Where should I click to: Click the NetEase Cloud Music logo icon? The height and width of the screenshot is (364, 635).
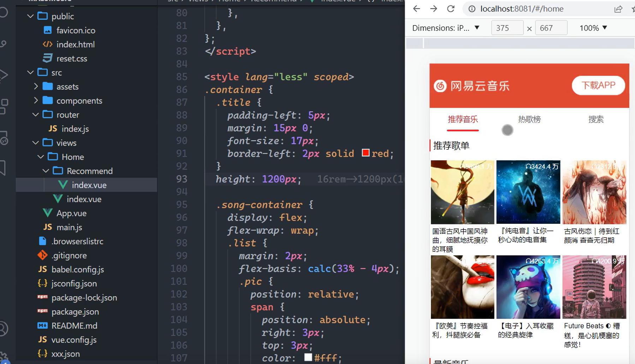[440, 86]
